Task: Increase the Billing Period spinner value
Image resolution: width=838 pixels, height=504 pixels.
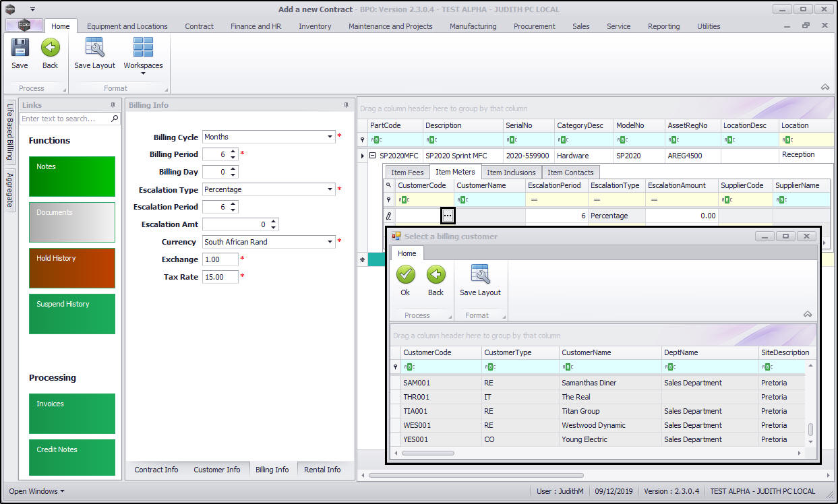Action: click(233, 152)
